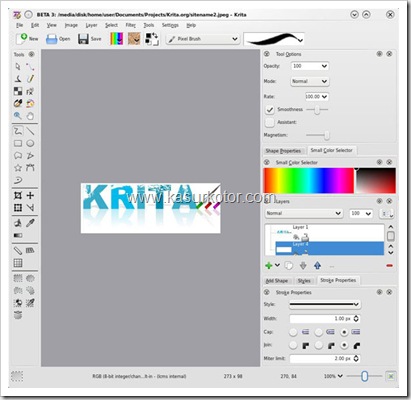Select the ellipse shape tool

point(30,143)
